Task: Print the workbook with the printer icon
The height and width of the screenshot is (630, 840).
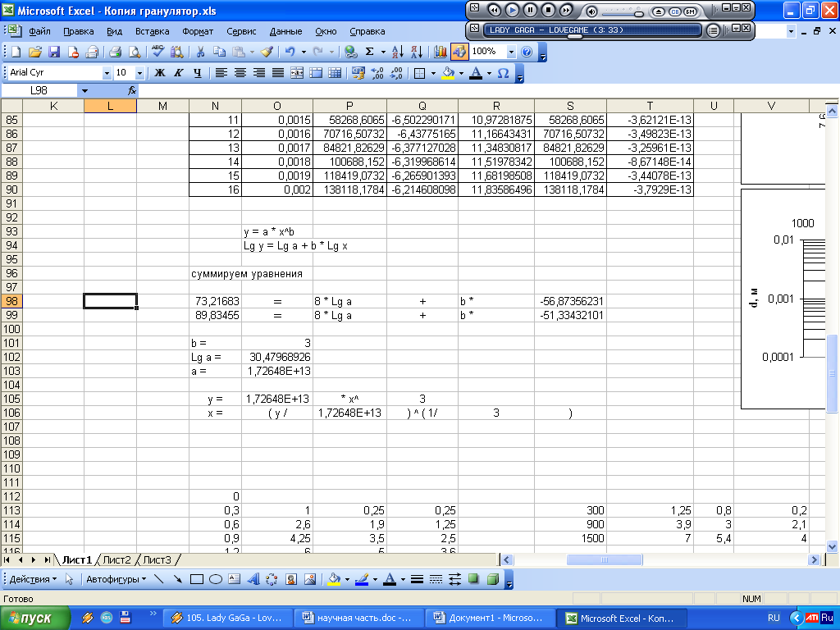Action: [115, 52]
